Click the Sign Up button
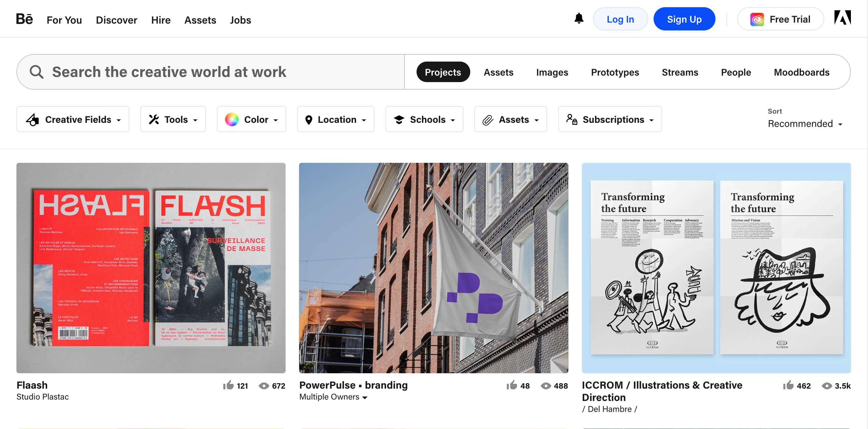Viewport: 868px width, 429px height. click(684, 19)
